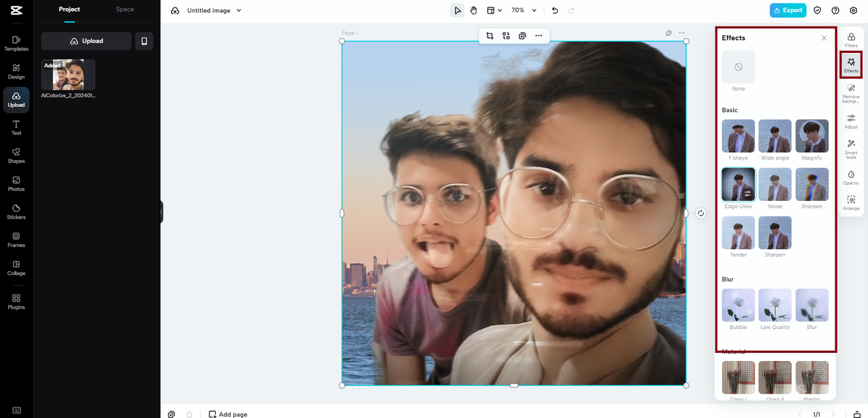Click the upload-from-phone icon button
The width and height of the screenshot is (868, 418).
point(144,41)
